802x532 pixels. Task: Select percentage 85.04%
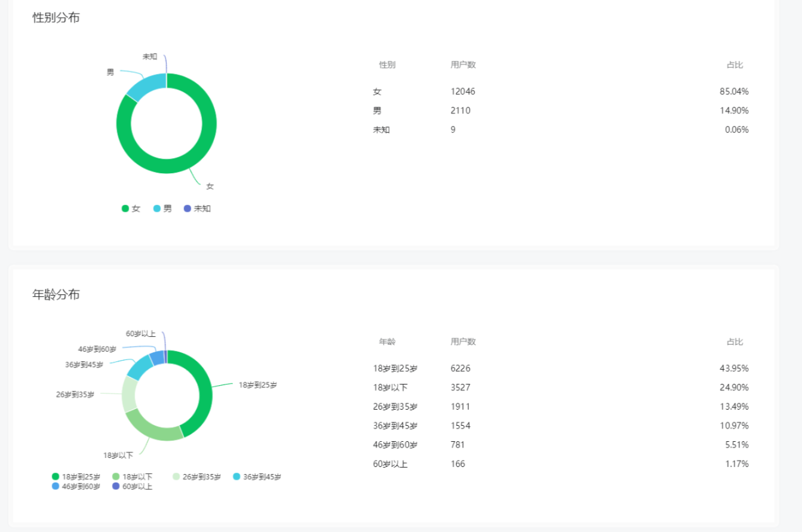pyautogui.click(x=734, y=91)
